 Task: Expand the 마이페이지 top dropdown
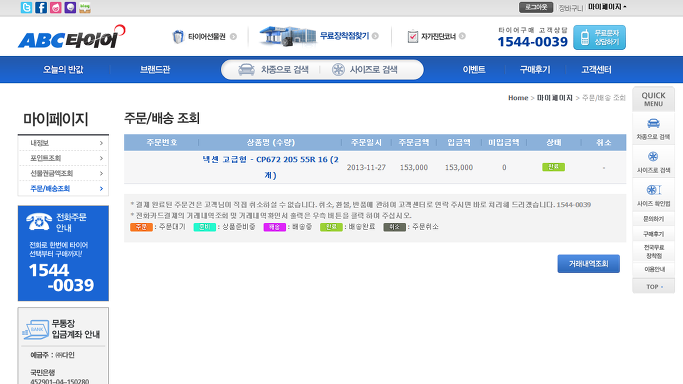click(607, 7)
